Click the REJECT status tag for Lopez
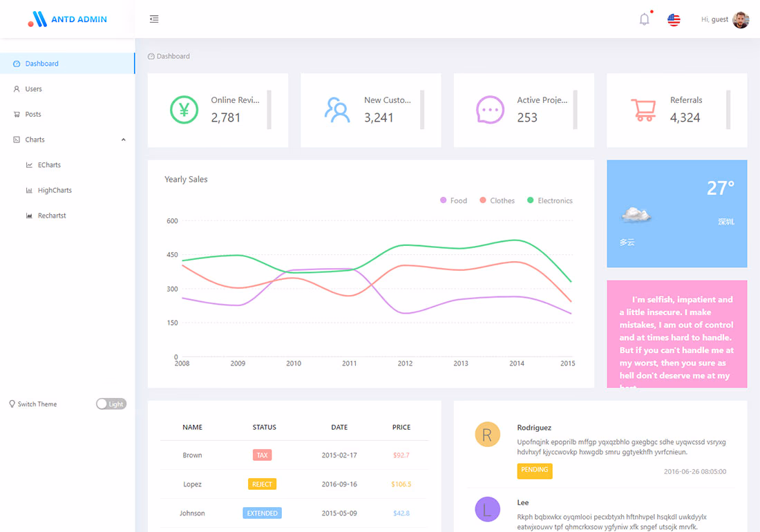Screen dimensions: 760x532 (x=263, y=484)
